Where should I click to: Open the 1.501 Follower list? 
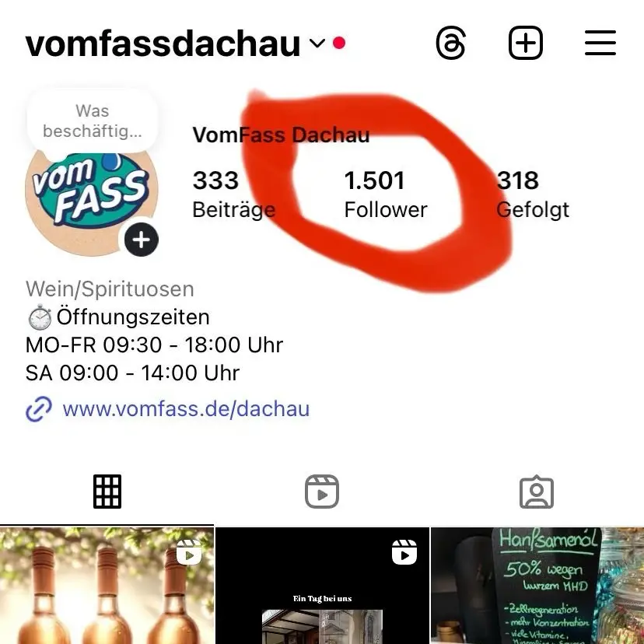[x=385, y=194]
